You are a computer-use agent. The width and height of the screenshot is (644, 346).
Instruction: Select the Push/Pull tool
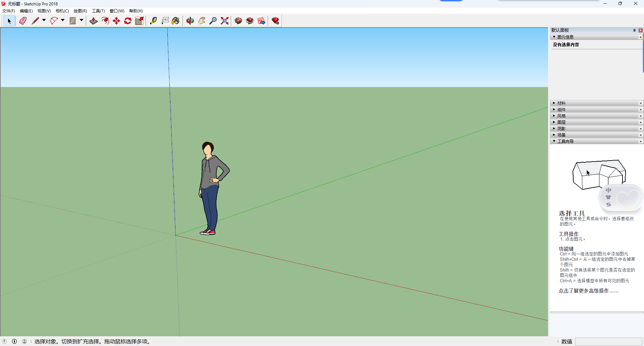tap(93, 21)
